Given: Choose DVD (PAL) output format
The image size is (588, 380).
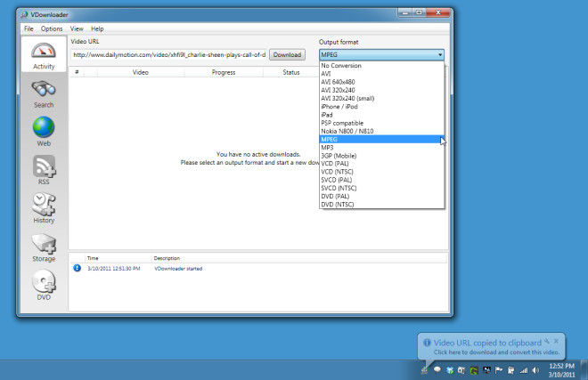Looking at the screenshot, I should click(x=381, y=197).
